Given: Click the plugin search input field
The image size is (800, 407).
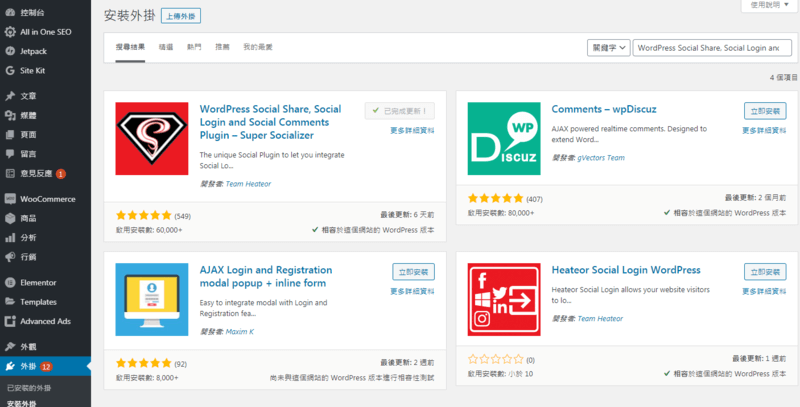Looking at the screenshot, I should pos(712,47).
